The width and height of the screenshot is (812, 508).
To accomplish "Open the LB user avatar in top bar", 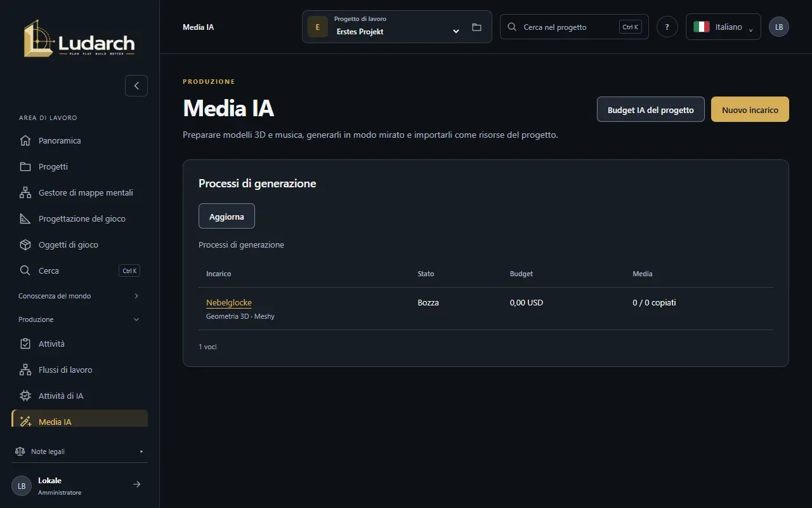I will tap(779, 27).
